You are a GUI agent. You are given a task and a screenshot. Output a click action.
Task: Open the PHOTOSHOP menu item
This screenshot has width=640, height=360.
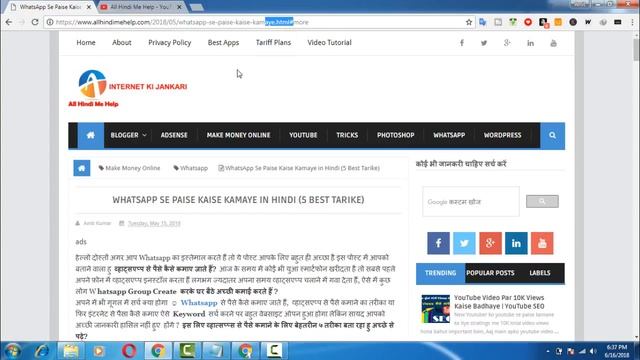pyautogui.click(x=396, y=135)
